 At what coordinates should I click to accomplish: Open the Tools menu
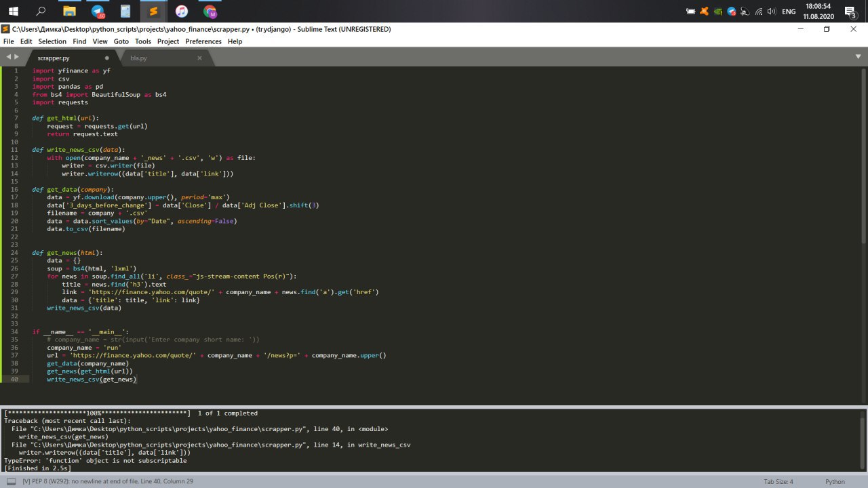coord(143,41)
